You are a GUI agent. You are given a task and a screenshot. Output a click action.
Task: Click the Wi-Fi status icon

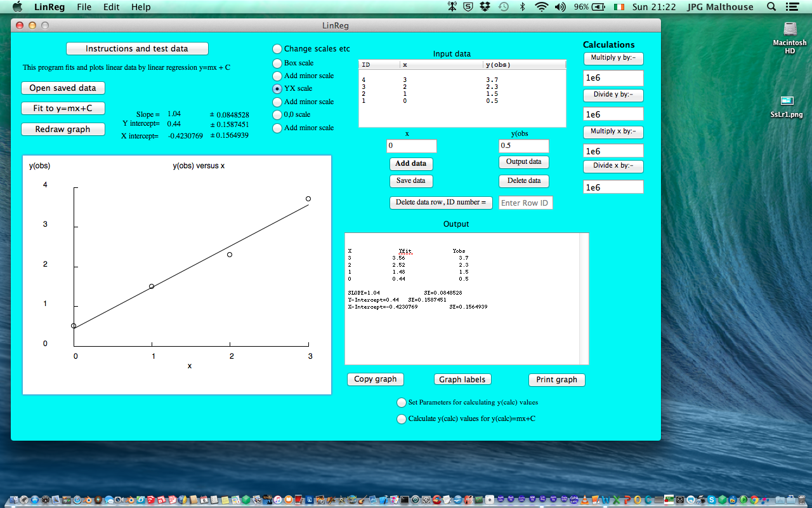541,7
